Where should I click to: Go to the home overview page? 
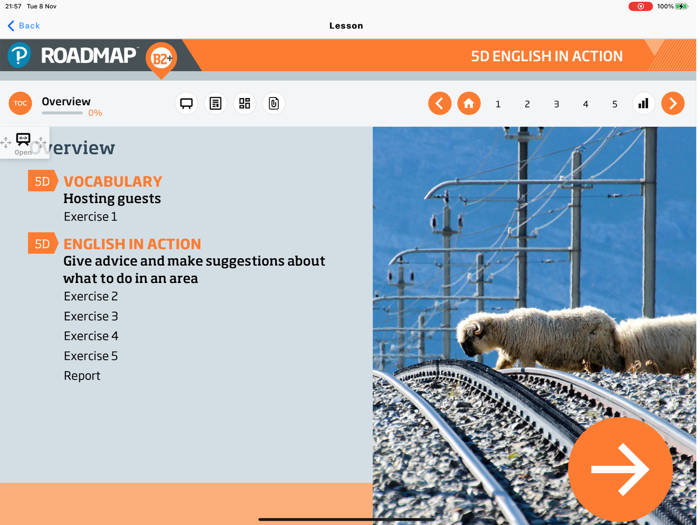point(469,104)
